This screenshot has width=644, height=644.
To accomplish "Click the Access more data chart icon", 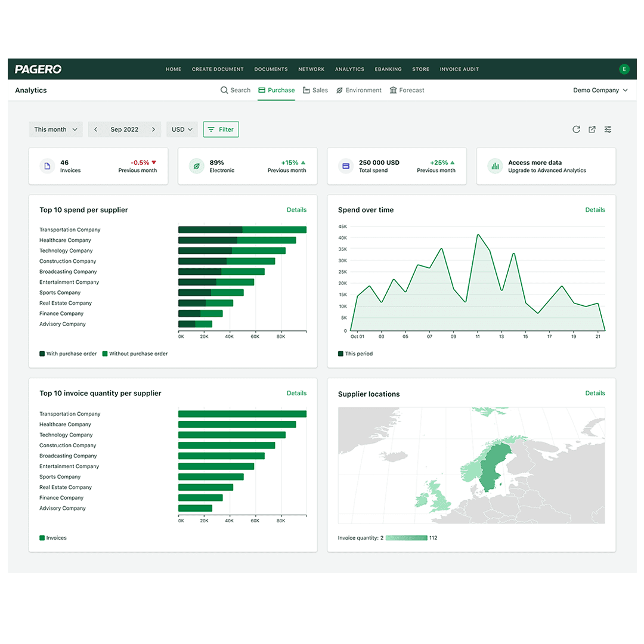I will pos(495,166).
